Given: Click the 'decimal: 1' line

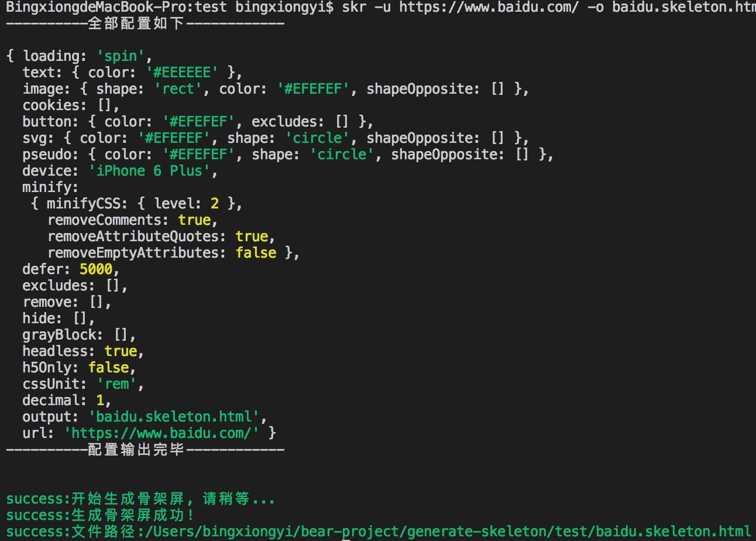Looking at the screenshot, I should tap(67, 400).
